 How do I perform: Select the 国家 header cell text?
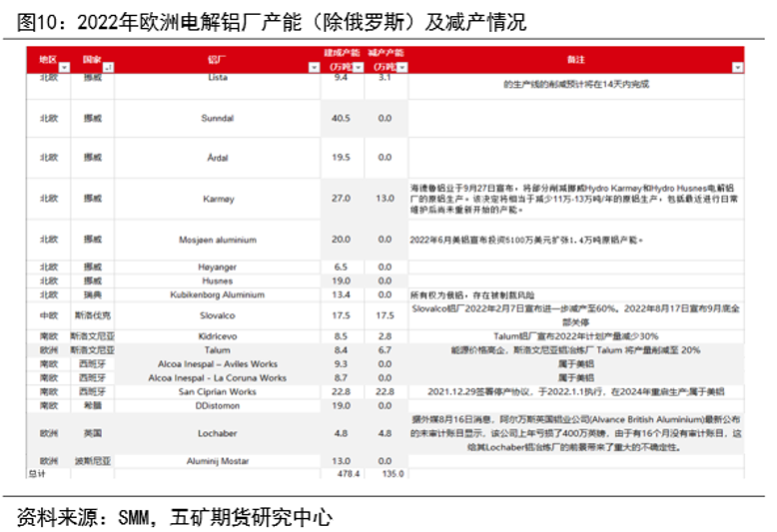point(92,60)
